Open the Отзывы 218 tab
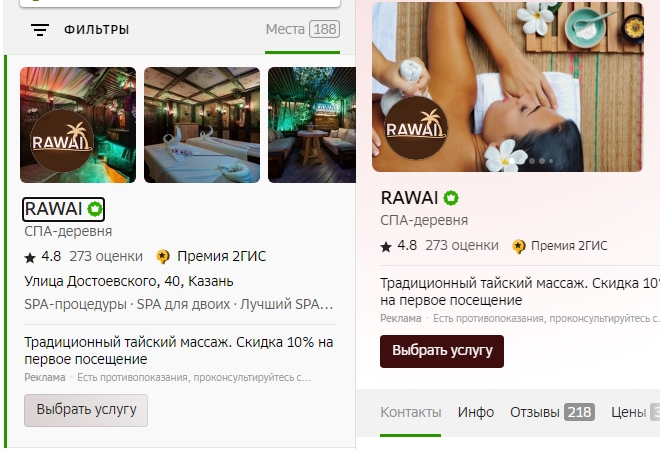The height and width of the screenshot is (450, 660). point(552,412)
